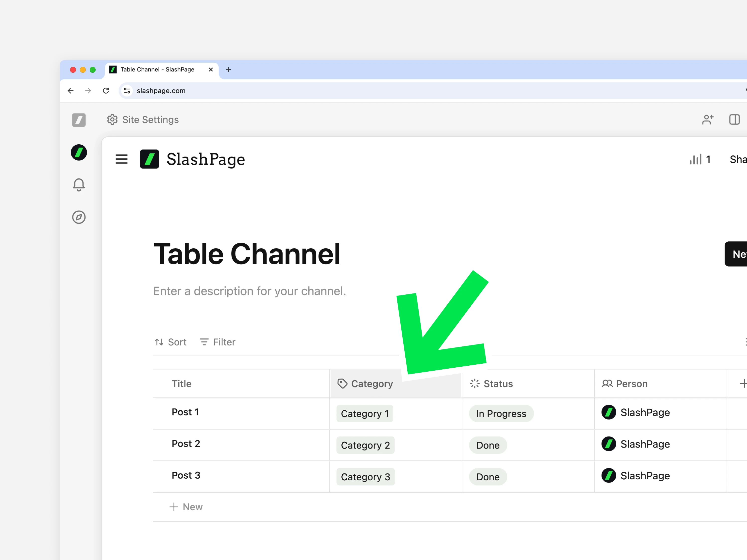Click the address bar showing slashpage.com
This screenshot has width=747, height=560.
432,90
